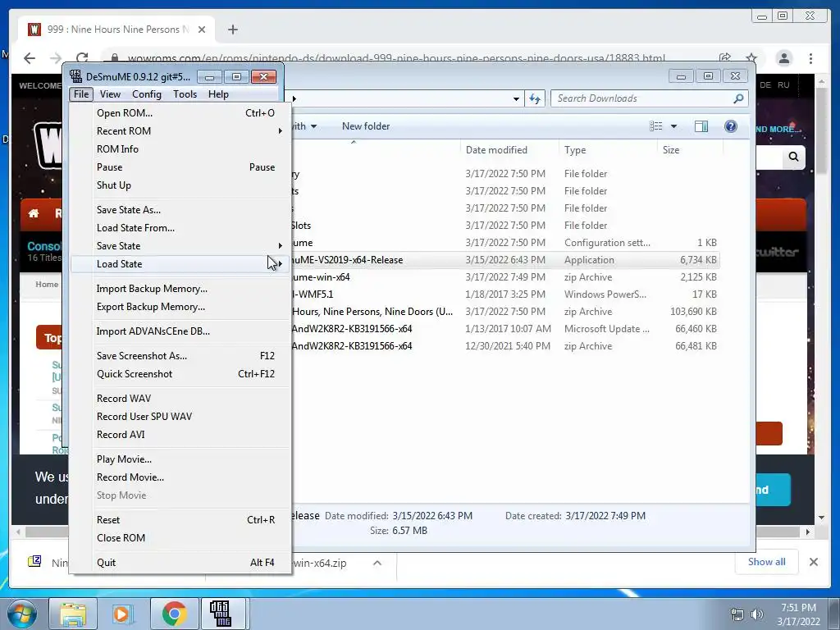This screenshot has height=630, width=840.
Task: Change view icon in Explorer toolbar
Action: tap(655, 126)
